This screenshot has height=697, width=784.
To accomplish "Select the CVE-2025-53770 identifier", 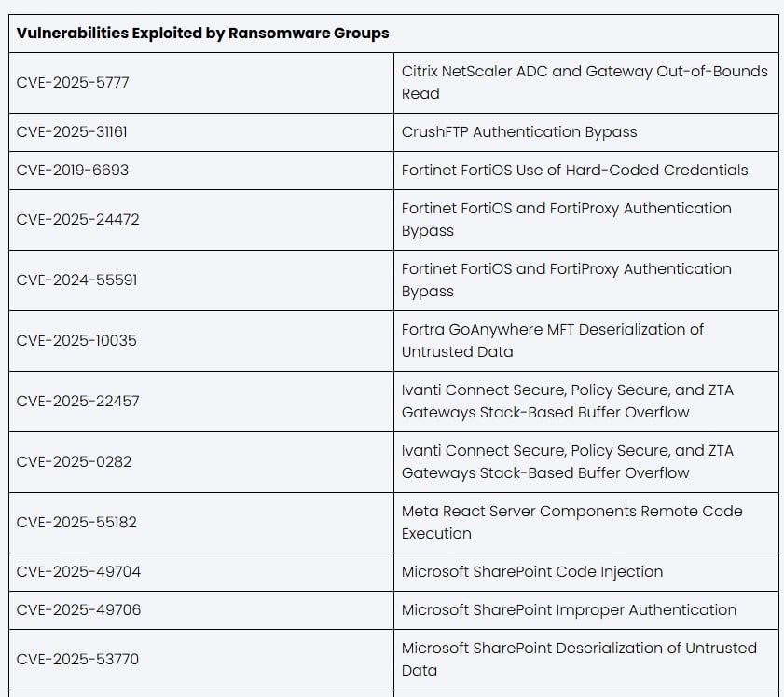I will [x=77, y=660].
